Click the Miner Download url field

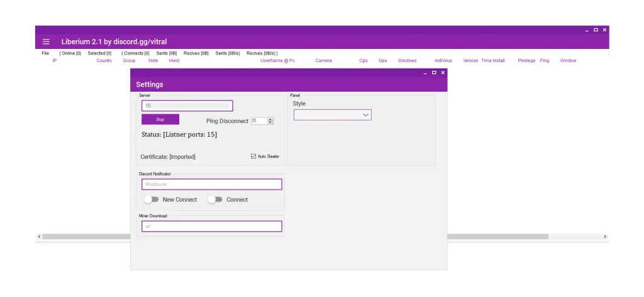pyautogui.click(x=212, y=226)
